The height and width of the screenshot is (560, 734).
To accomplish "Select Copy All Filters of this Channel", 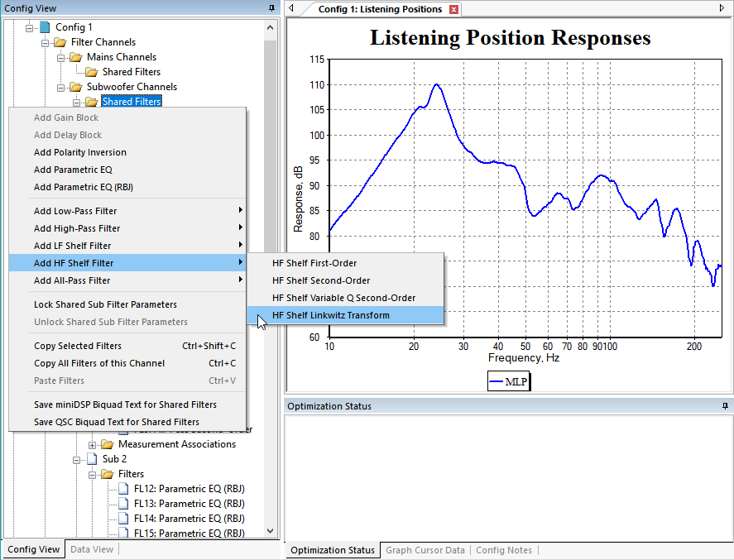I will (127, 363).
